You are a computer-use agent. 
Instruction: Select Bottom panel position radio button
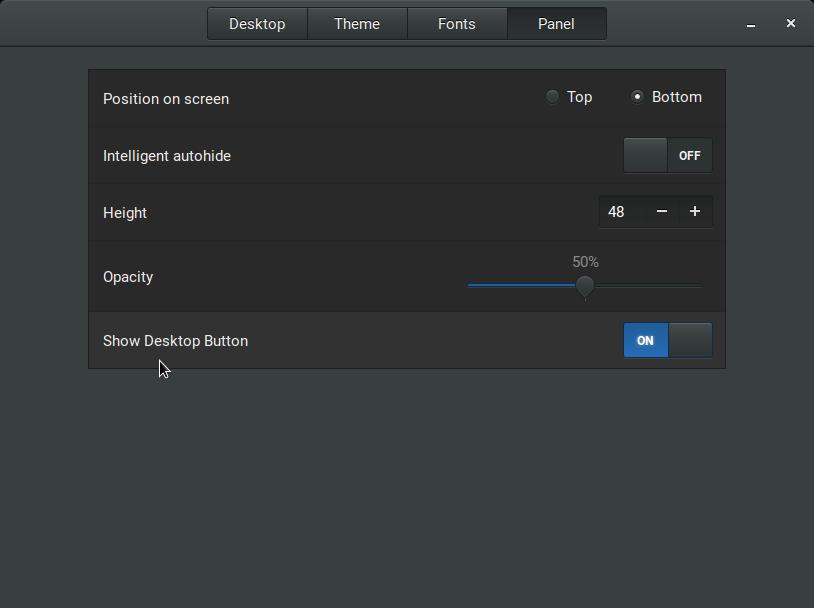coord(637,97)
